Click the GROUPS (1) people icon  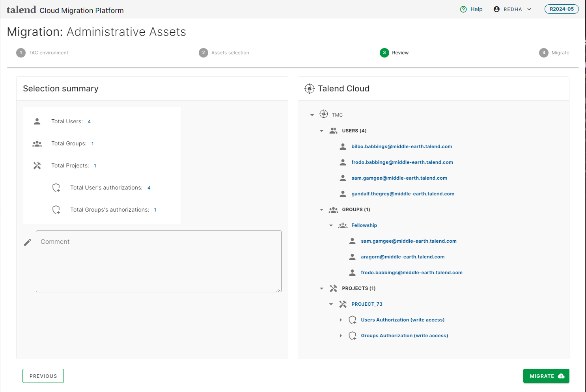[333, 210]
